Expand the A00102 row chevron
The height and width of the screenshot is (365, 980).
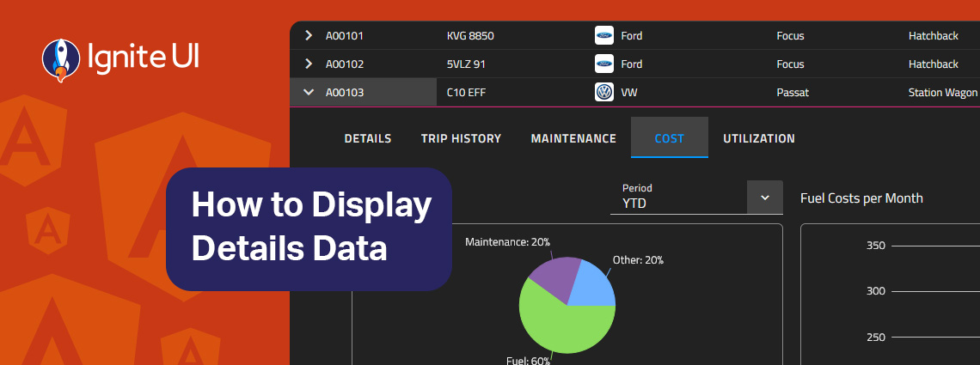coord(309,64)
